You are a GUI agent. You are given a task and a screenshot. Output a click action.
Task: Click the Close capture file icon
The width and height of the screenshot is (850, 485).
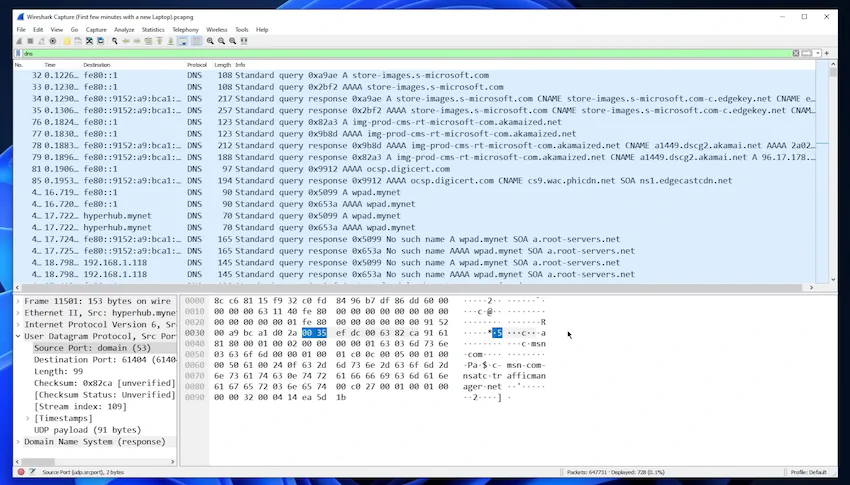(89, 41)
